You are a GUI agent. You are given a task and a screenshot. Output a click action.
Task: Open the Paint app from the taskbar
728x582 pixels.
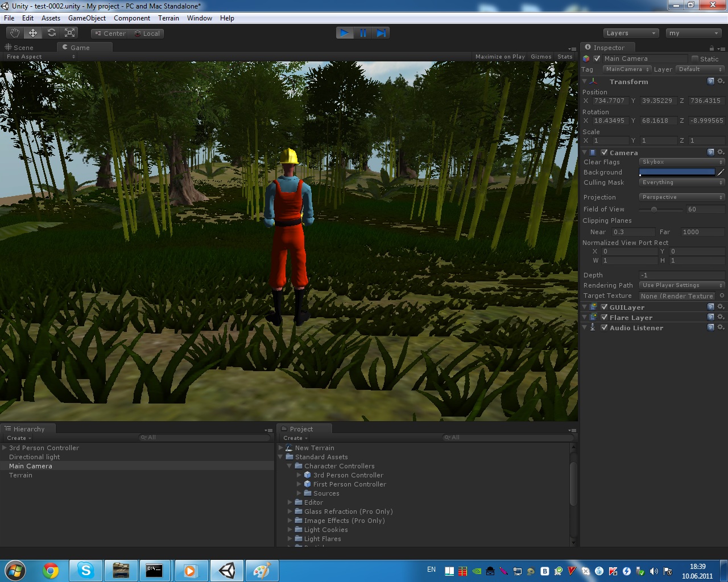261,571
